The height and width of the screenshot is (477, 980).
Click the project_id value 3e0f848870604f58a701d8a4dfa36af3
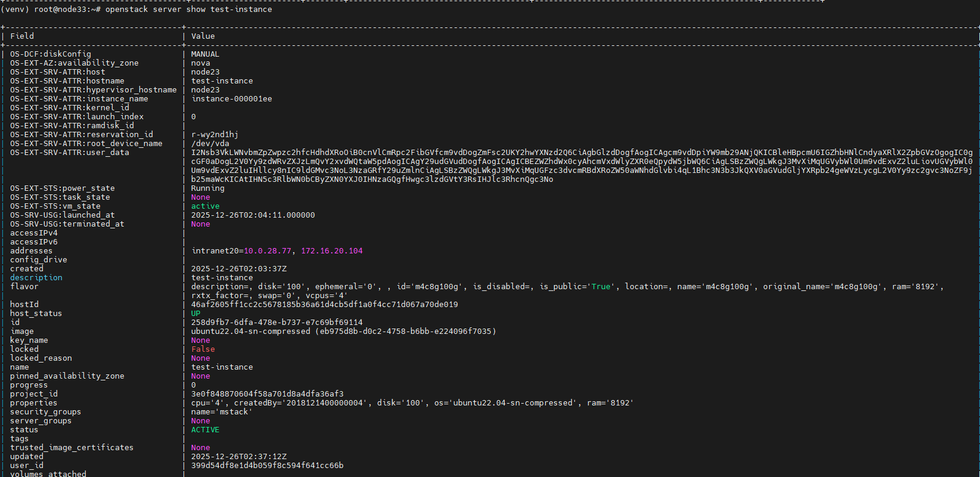[x=267, y=394]
